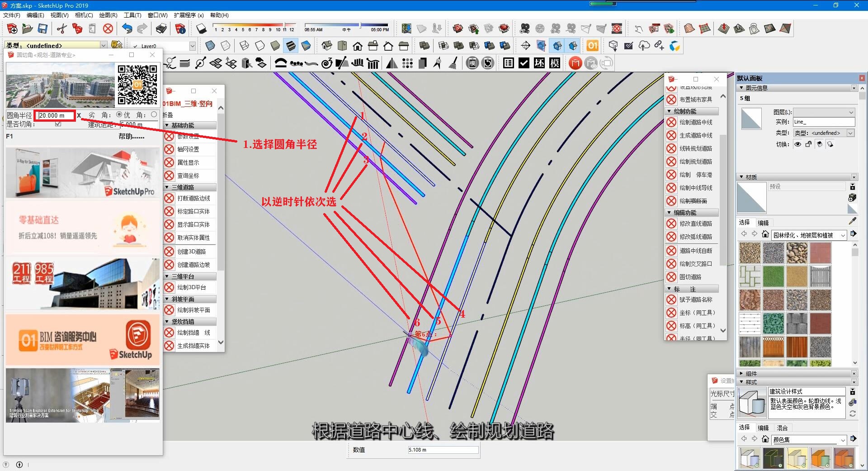Toggle the 是否切角 checkbox
Screen dimensions: 868x471
[58, 124]
